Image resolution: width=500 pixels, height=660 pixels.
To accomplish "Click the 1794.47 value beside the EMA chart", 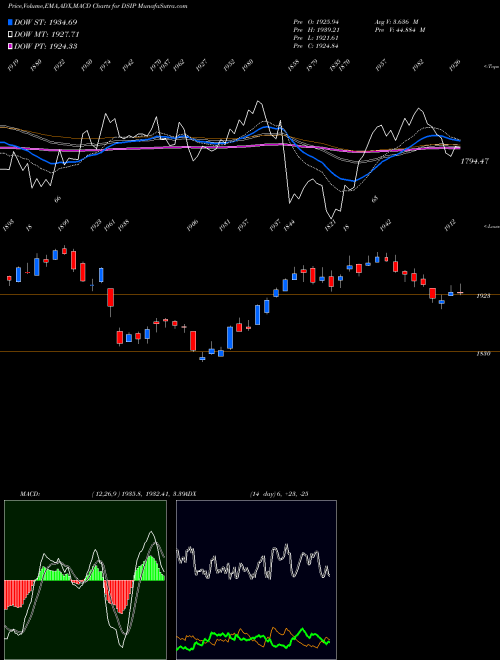I will tap(474, 161).
